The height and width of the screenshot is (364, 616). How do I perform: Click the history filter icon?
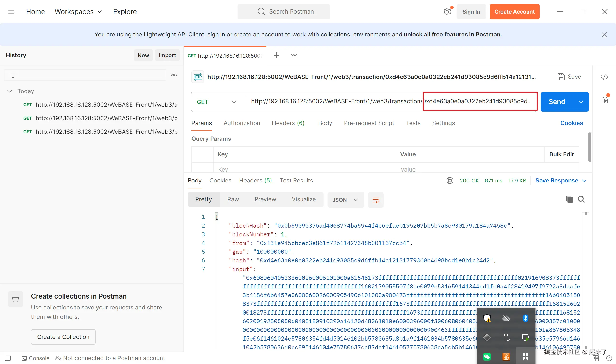point(13,75)
